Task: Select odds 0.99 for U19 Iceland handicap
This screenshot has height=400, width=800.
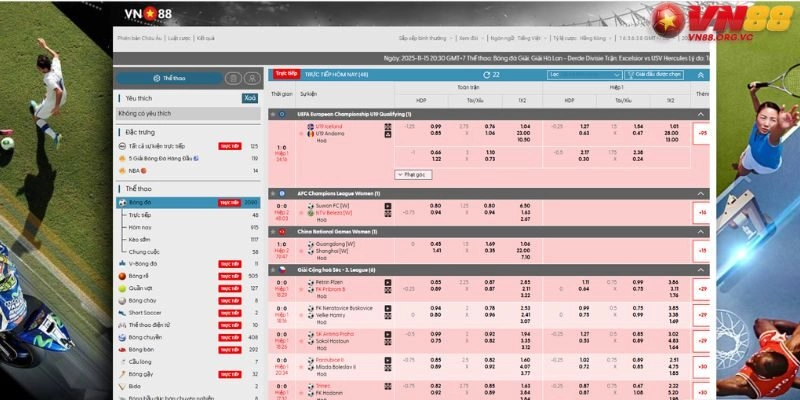Action: tap(436, 127)
